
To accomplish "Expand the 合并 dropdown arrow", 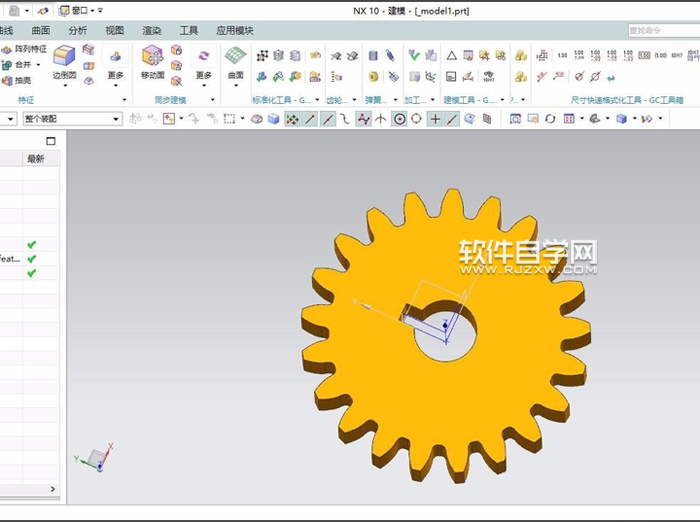I will pyautogui.click(x=38, y=65).
